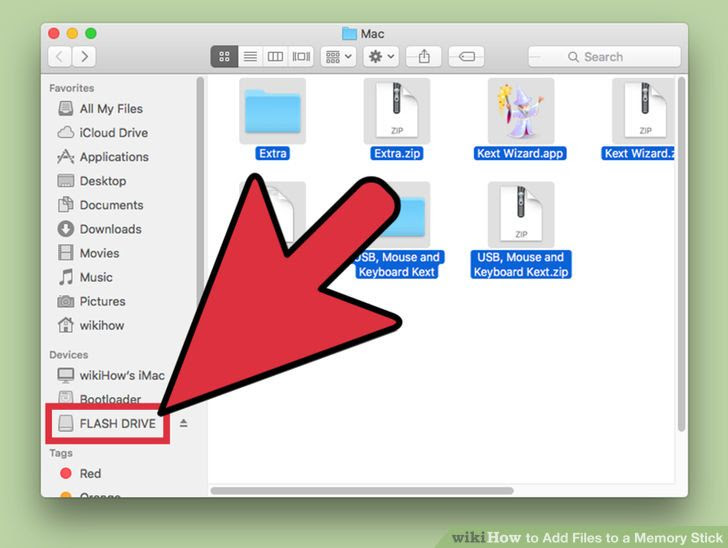This screenshot has height=548, width=728.
Task: Select the Extra.zip file icon
Action: [x=397, y=111]
